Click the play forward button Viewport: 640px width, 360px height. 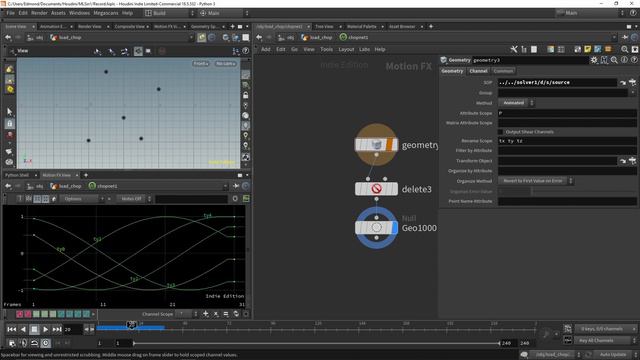[45, 329]
